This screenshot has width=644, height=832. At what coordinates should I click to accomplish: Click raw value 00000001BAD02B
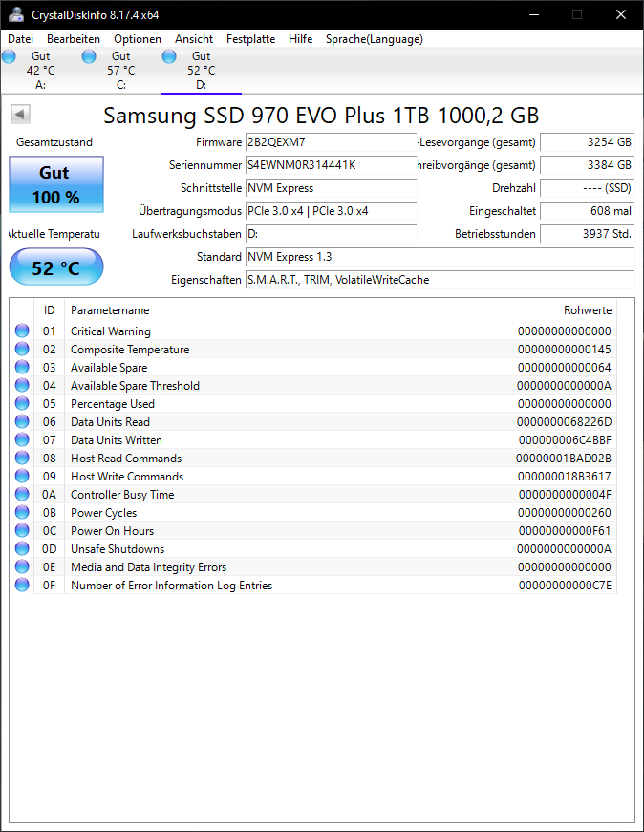(x=564, y=458)
